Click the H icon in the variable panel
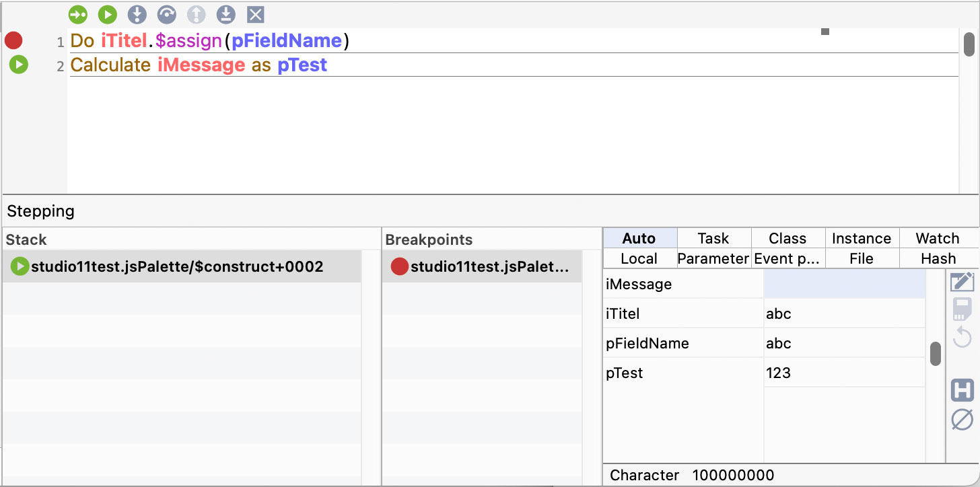The width and height of the screenshot is (980, 487). coord(962,390)
